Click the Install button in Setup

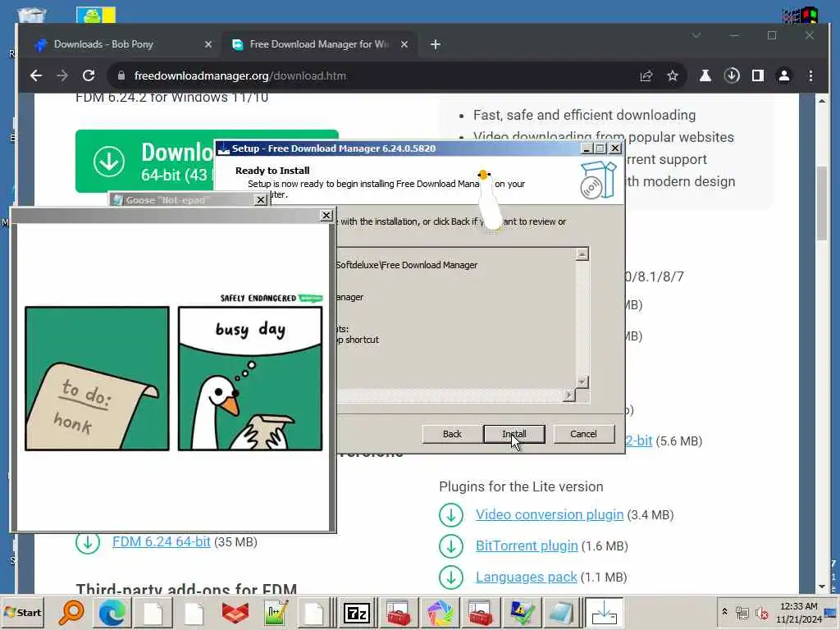pyautogui.click(x=514, y=434)
